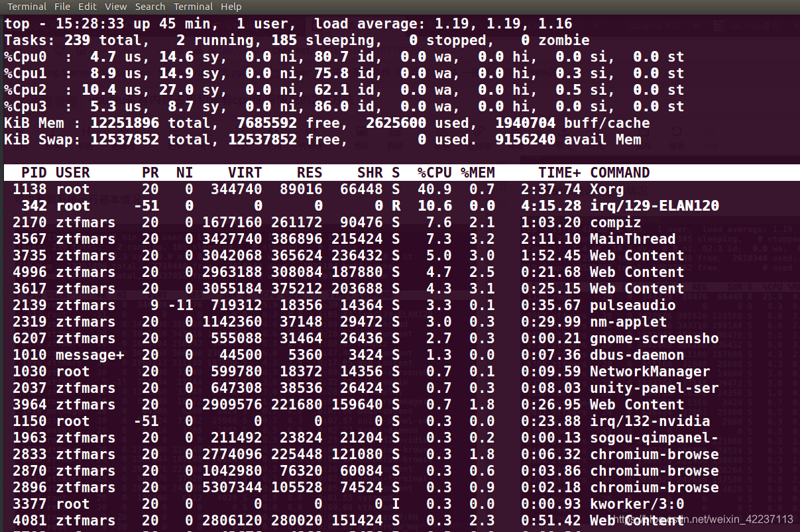Click the USER column header
800x532 pixels.
tap(73, 173)
